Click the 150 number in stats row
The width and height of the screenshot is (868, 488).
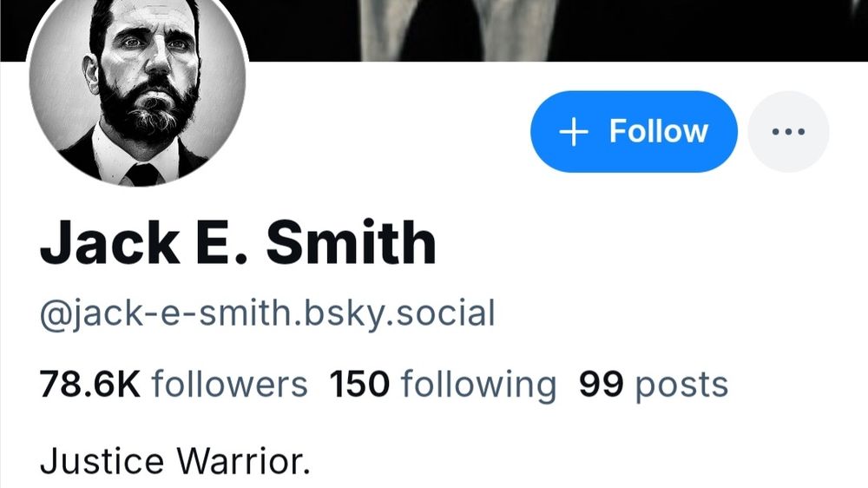coord(359,385)
